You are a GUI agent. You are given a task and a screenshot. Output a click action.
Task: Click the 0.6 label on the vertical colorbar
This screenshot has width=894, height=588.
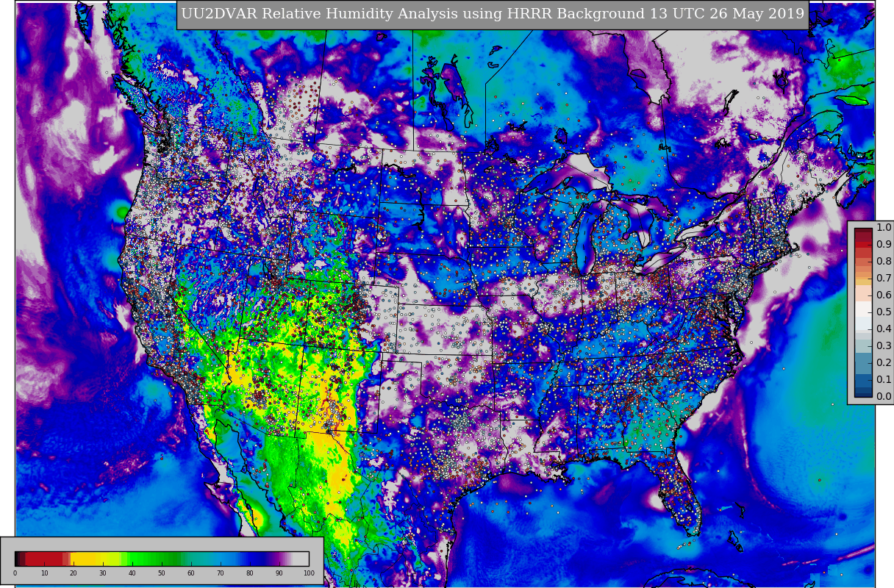click(x=884, y=295)
